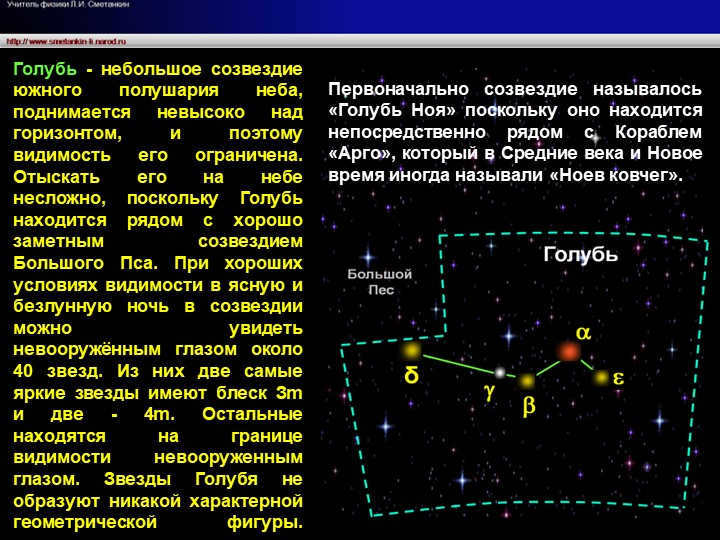Click the green line between delta and gamma
Viewport: 720px width, 540px height.
pos(455,361)
